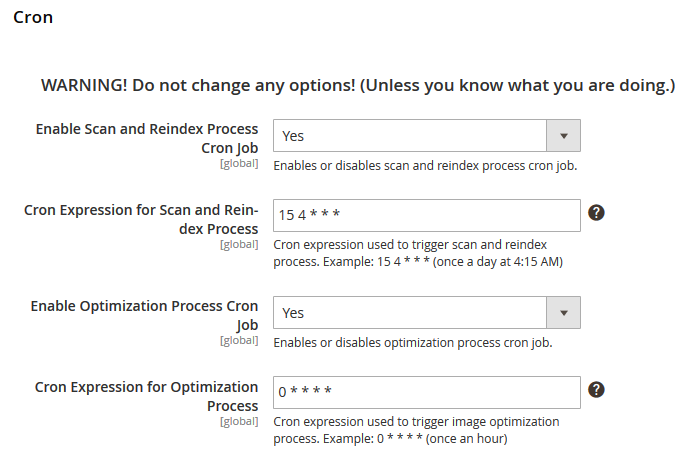This screenshot has height=463, width=696.
Task: Click help icon for Scan and Reindex expression
Action: pyautogui.click(x=597, y=213)
